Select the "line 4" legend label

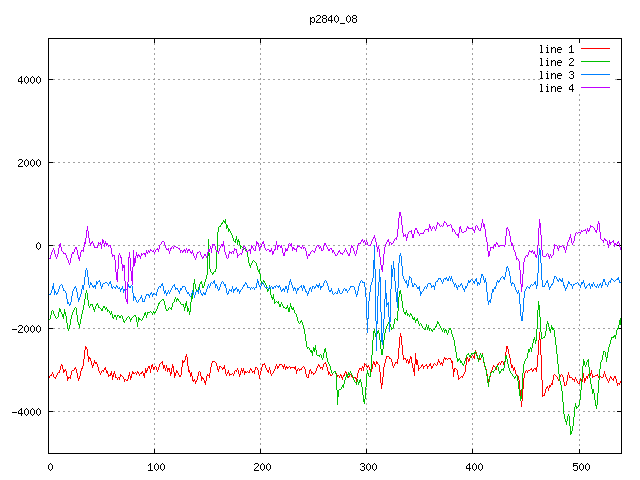557,88
